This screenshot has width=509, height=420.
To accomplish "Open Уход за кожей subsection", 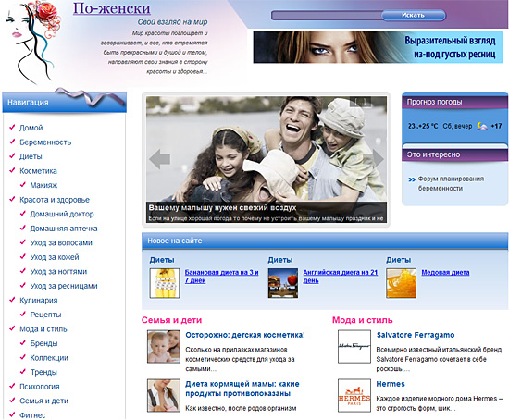I will pos(55,257).
